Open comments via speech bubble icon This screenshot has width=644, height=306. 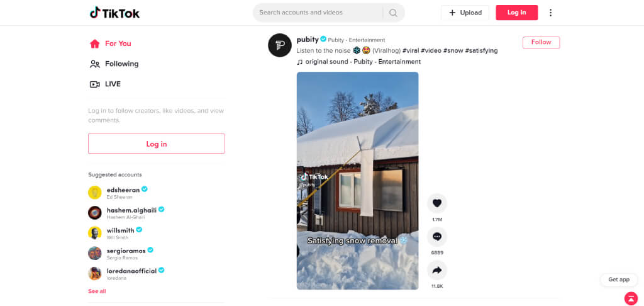click(x=437, y=237)
